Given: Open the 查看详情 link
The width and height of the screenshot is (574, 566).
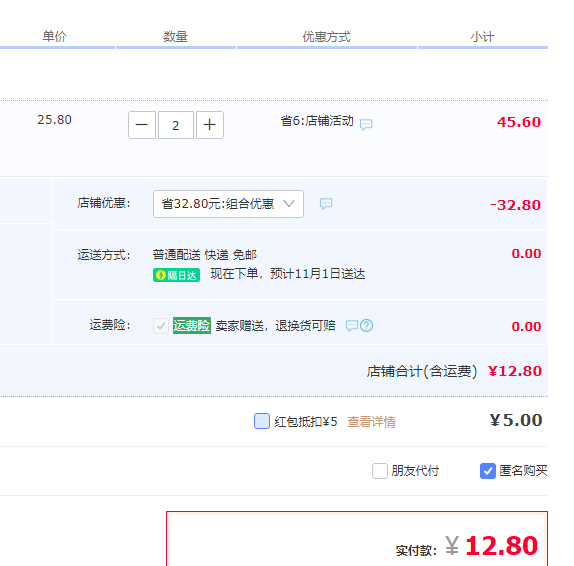Looking at the screenshot, I should (371, 422).
